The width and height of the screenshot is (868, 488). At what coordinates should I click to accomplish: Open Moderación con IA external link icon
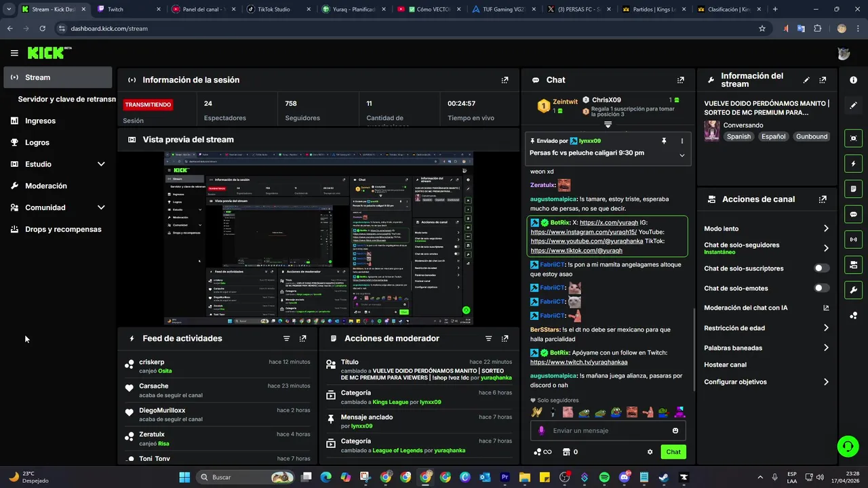coord(826,308)
